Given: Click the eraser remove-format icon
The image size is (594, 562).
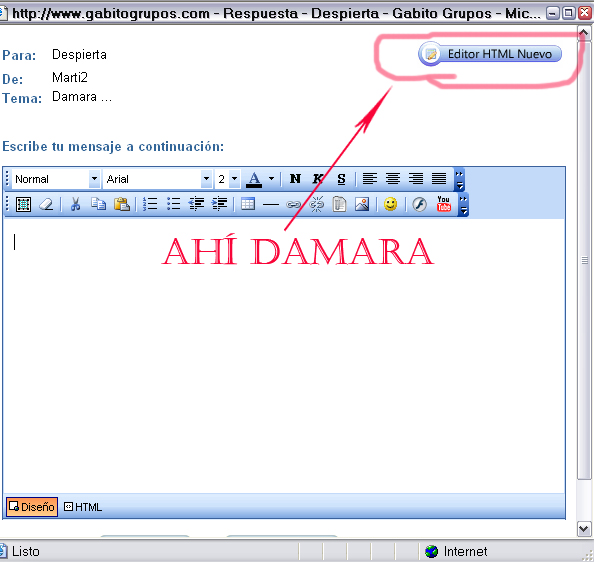Looking at the screenshot, I should [46, 205].
